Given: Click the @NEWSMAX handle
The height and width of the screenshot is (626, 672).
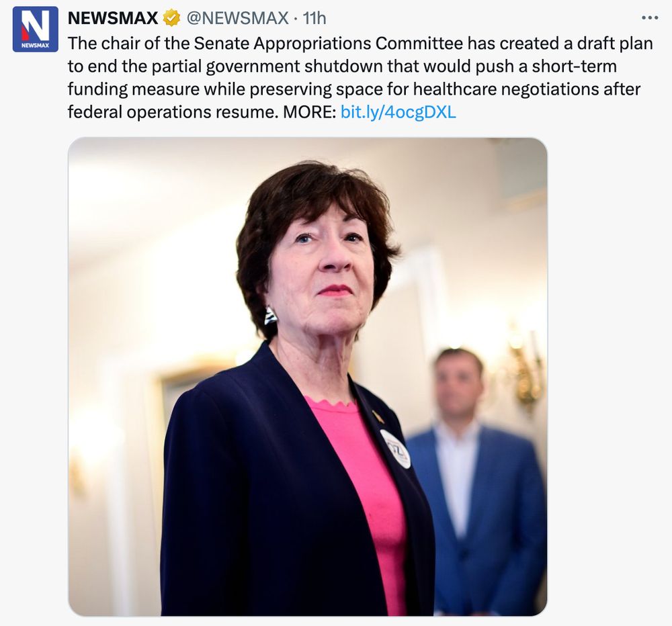Looking at the screenshot, I should click(237, 18).
